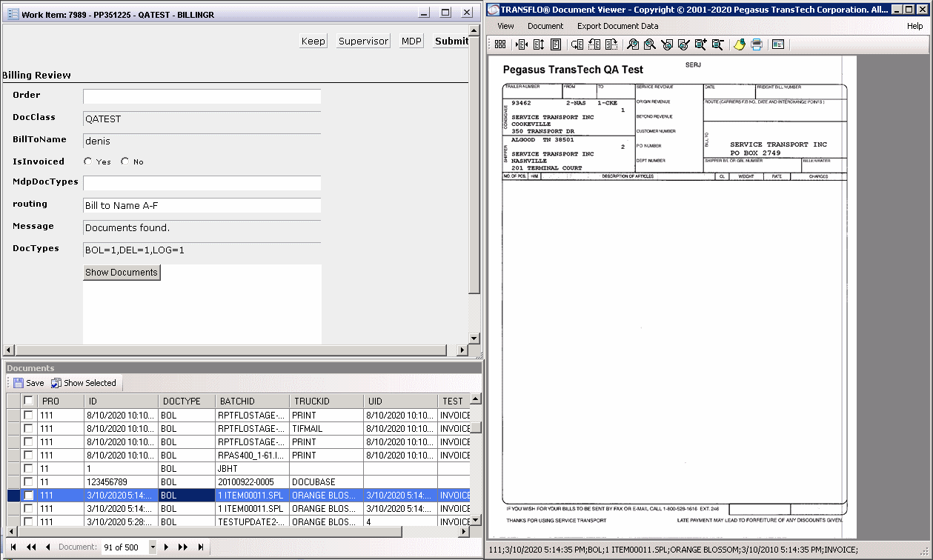933x560 pixels.
Task: Click the first magnifier zoom icon
Action: click(632, 44)
